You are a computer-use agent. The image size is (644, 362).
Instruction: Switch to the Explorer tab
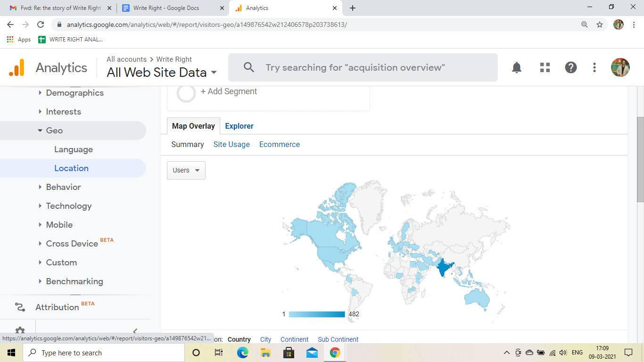click(x=239, y=126)
